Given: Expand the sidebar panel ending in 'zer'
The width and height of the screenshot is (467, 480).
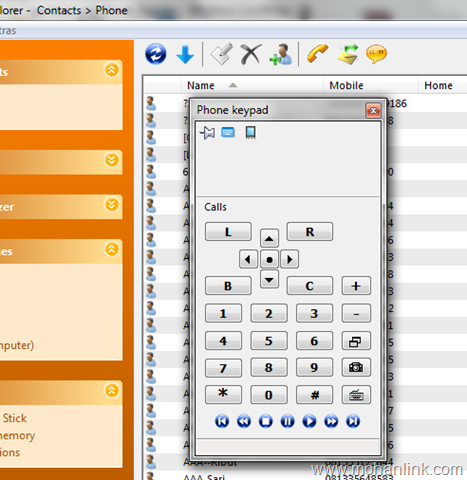Looking at the screenshot, I should 112,205.
